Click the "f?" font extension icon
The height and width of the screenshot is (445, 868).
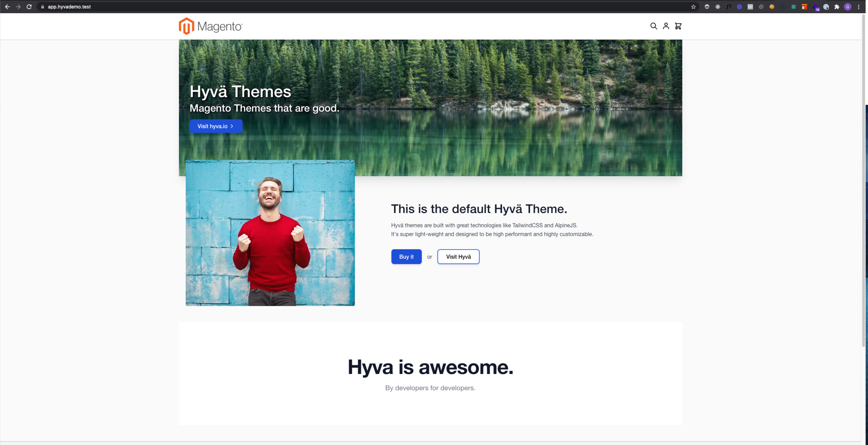728,7
